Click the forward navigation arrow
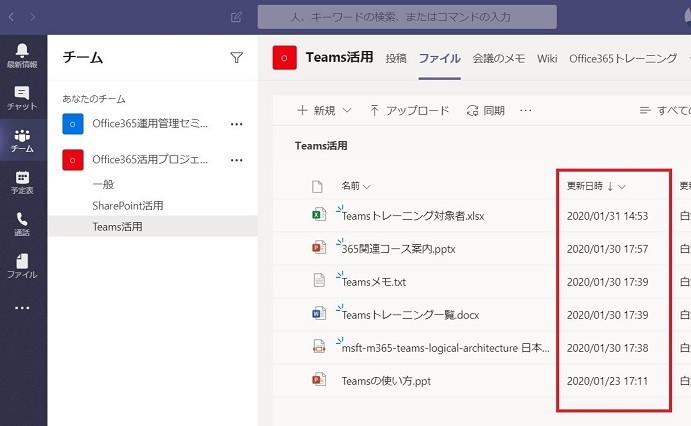The image size is (691, 426). (x=33, y=17)
